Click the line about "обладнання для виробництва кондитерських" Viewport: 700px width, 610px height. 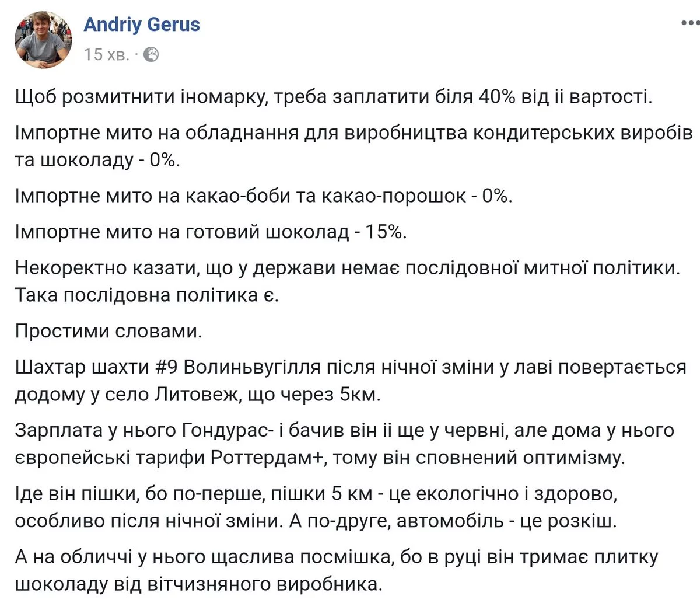point(353,133)
